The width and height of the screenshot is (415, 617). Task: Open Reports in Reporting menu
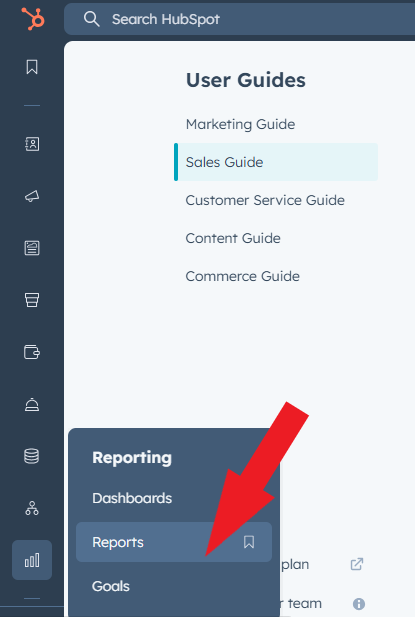[x=174, y=542]
